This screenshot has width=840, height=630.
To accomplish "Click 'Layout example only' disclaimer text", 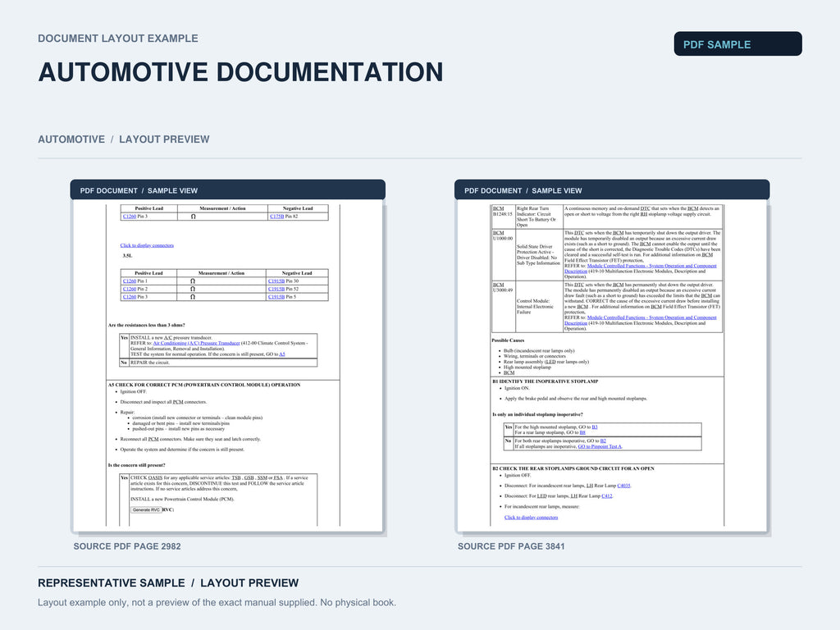I will pos(217,603).
